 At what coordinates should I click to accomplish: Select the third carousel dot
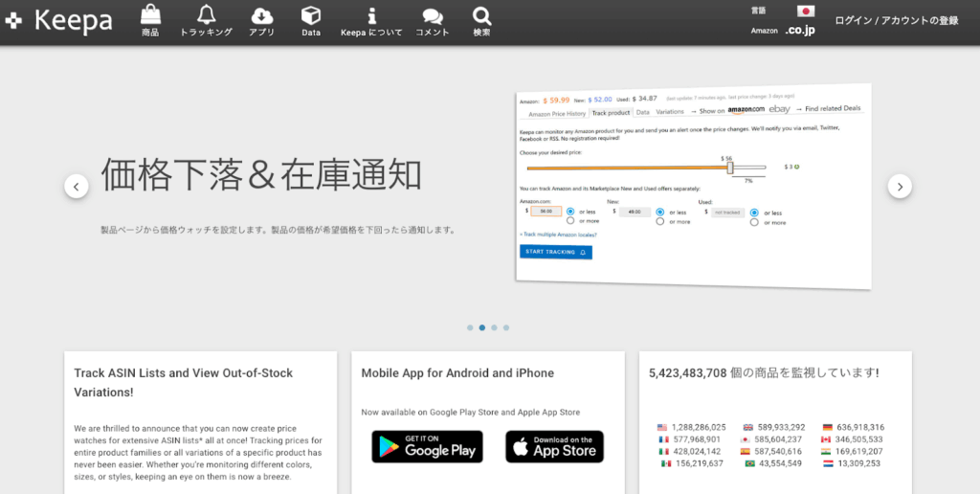click(x=494, y=327)
